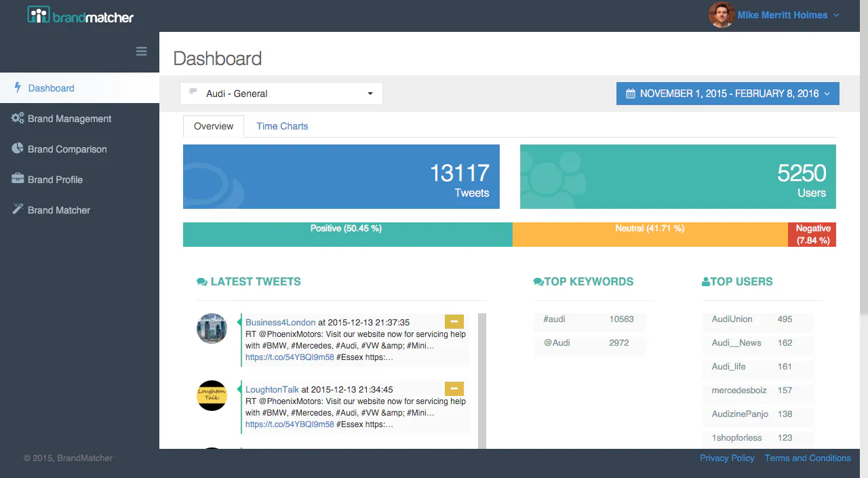
Task: Click the Brand Matcher wand icon
Action: click(18, 210)
